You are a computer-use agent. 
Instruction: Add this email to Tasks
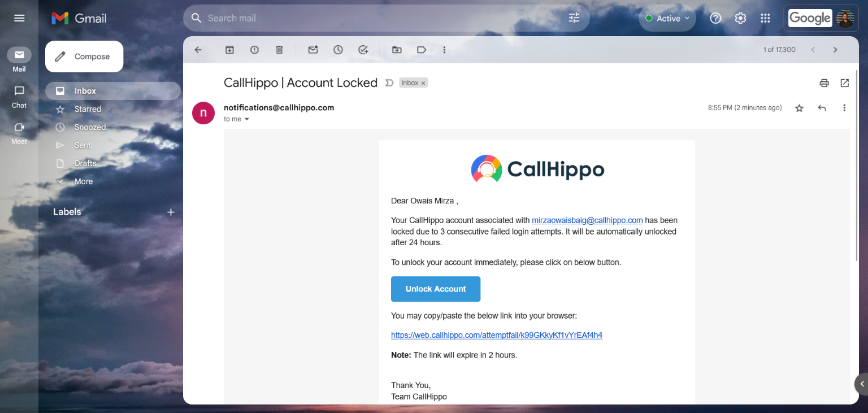pos(363,50)
